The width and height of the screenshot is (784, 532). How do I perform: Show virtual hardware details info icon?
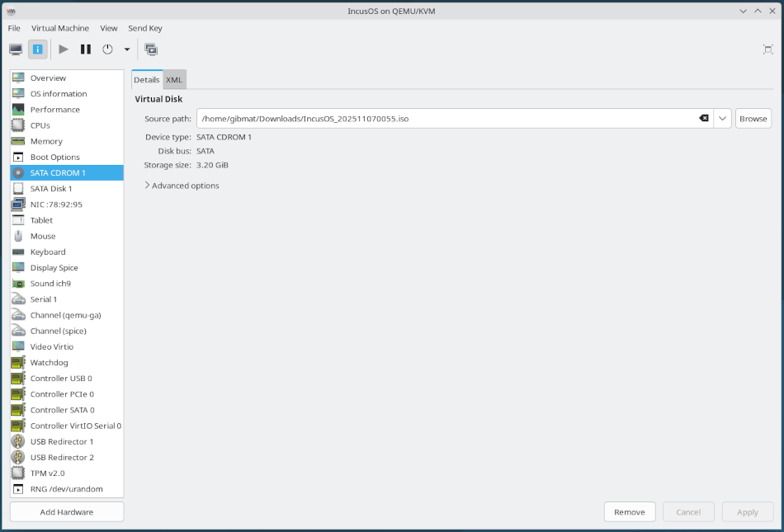37,49
